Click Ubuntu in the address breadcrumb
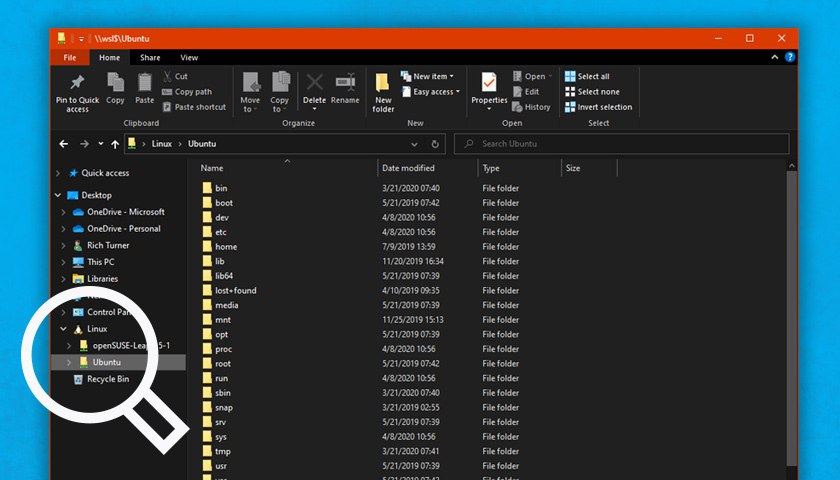This screenshot has height=480, width=840. tap(202, 144)
